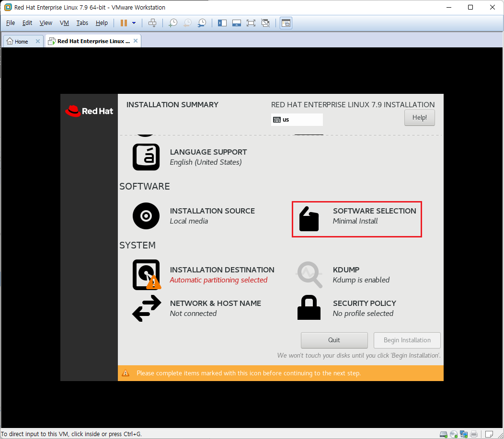Click the warning triangle in orange banner

[126, 373]
